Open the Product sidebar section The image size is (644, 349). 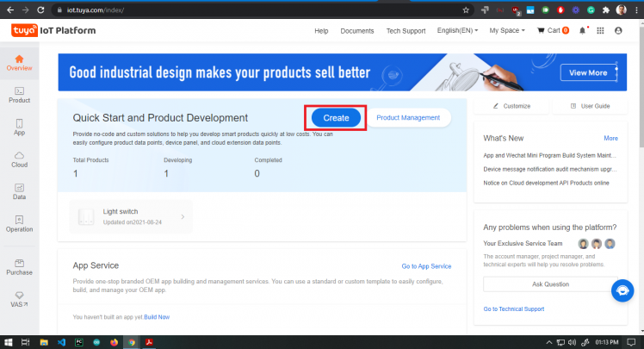19,95
